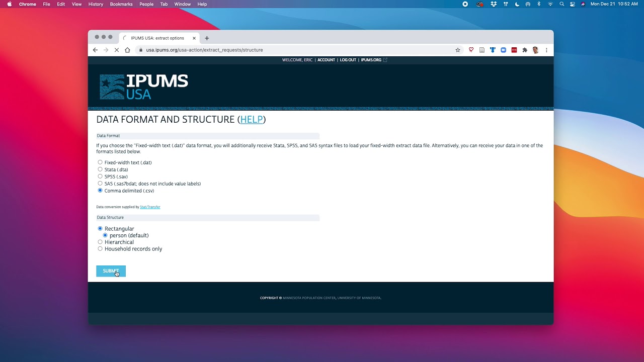The image size is (644, 362).
Task: Click the screen recording stop icon in menu bar
Action: click(x=465, y=4)
